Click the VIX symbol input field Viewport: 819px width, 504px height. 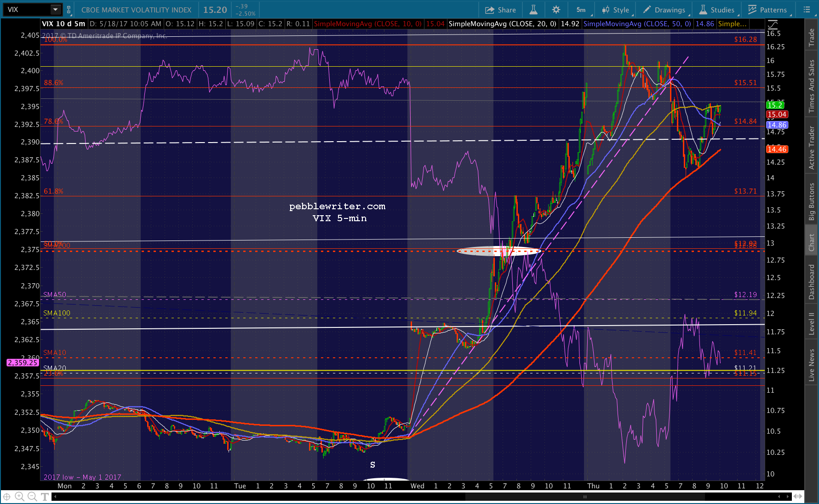click(x=27, y=10)
